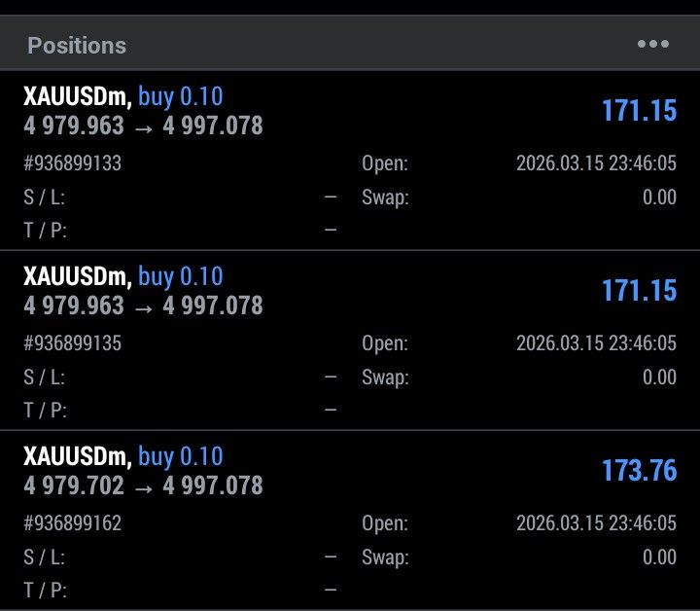The image size is (700, 611).
Task: Click S / L label under ticket #936899133
Action: pyautogui.click(x=45, y=198)
